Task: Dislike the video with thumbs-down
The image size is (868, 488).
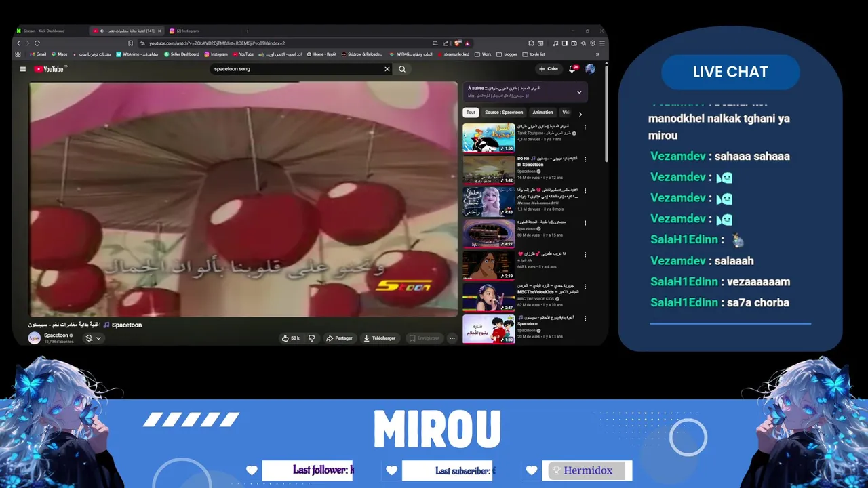Action: pyautogui.click(x=311, y=338)
